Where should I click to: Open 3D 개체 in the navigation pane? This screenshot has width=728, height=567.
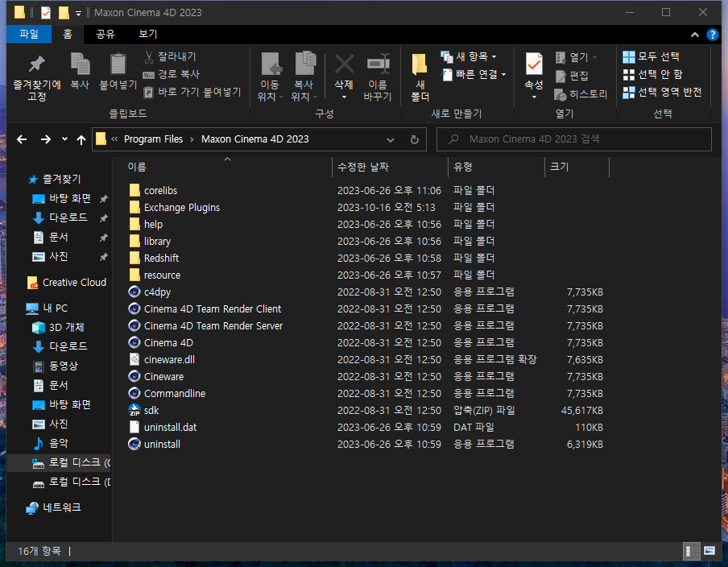(58, 327)
